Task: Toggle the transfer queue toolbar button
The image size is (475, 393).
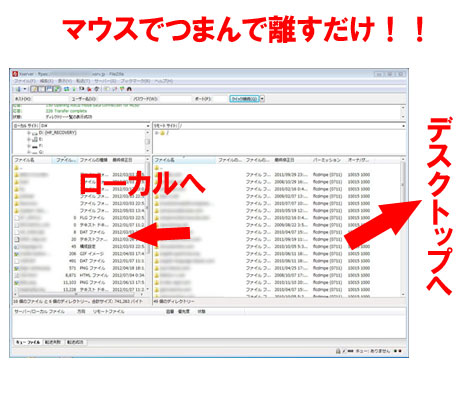Action: (57, 89)
